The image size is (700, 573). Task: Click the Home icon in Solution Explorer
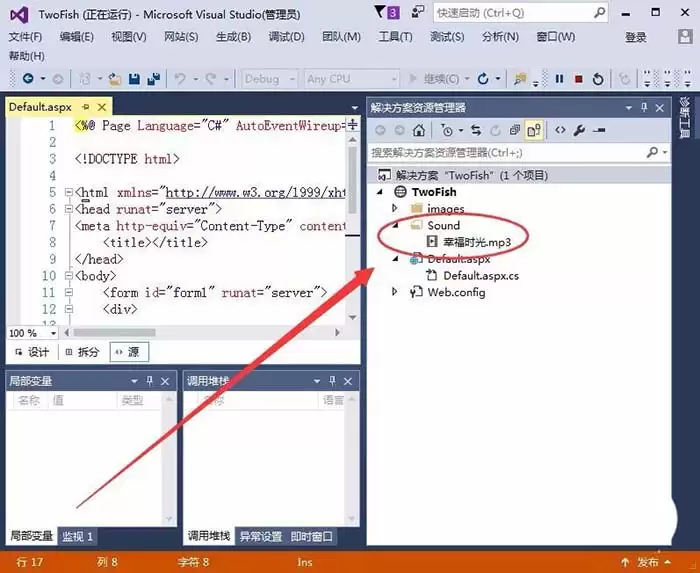click(418, 130)
